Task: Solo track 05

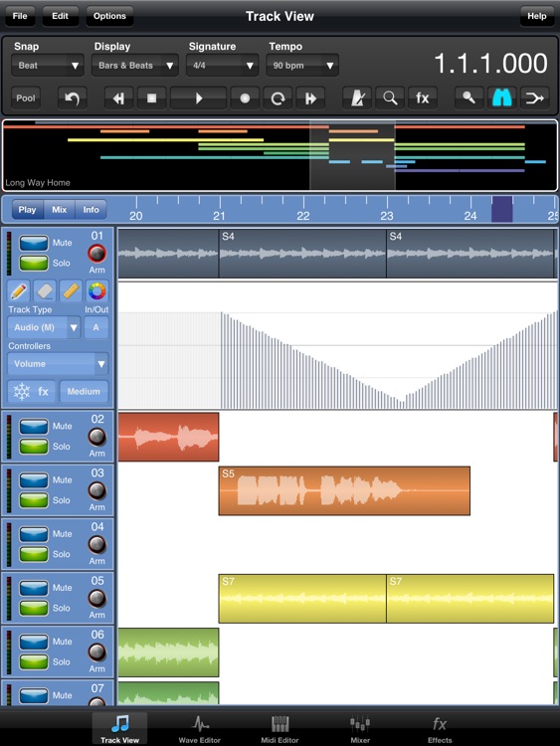Action: coord(33,608)
